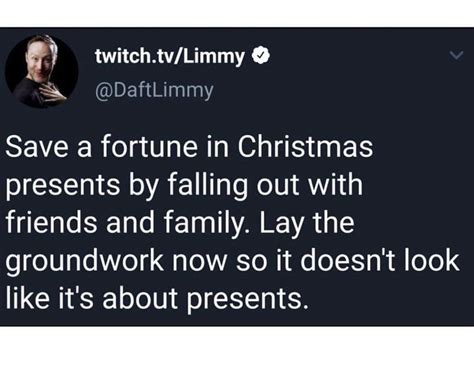Click the verified checkmark badge
The image size is (474, 368).
click(260, 56)
